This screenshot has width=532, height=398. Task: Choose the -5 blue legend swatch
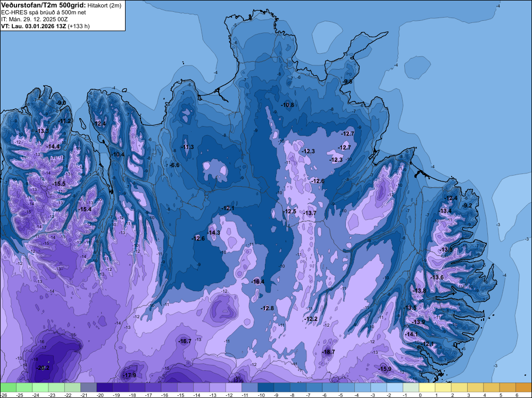coord(346,387)
